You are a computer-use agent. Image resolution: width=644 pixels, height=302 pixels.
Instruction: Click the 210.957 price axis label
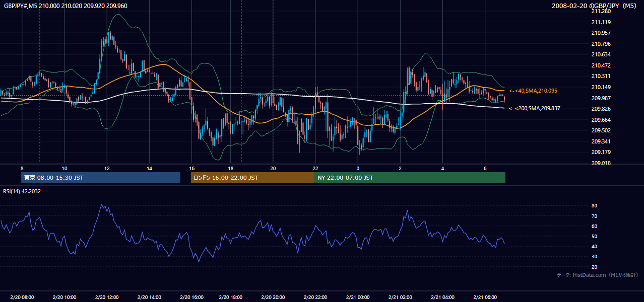pyautogui.click(x=601, y=33)
